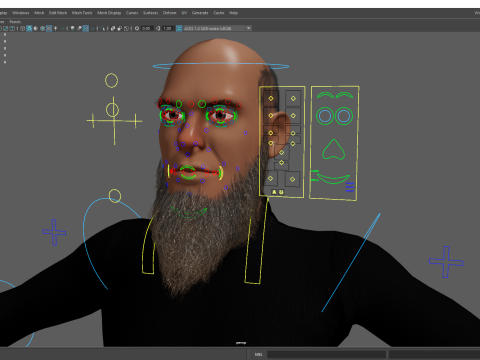Click the exposure value field showing 0.00

(147, 29)
